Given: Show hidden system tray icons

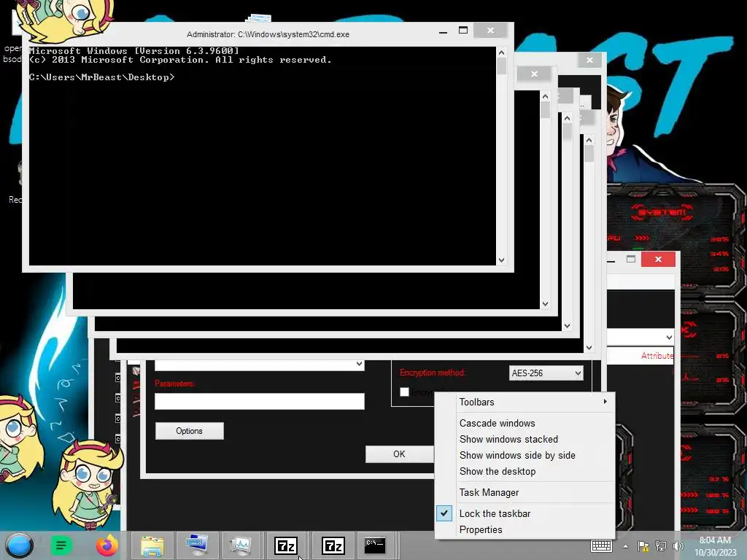Looking at the screenshot, I should pyautogui.click(x=625, y=547).
